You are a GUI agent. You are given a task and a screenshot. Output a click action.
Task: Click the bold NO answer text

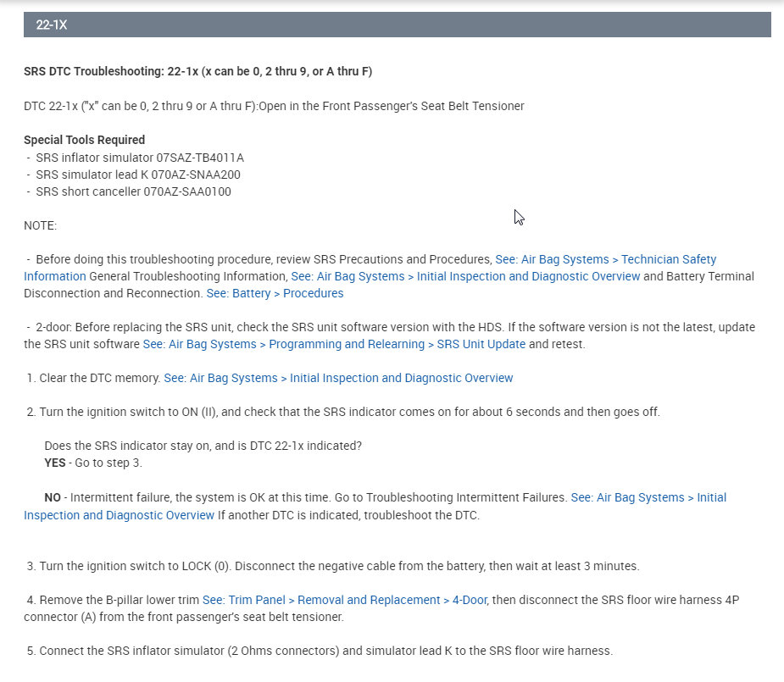52,497
